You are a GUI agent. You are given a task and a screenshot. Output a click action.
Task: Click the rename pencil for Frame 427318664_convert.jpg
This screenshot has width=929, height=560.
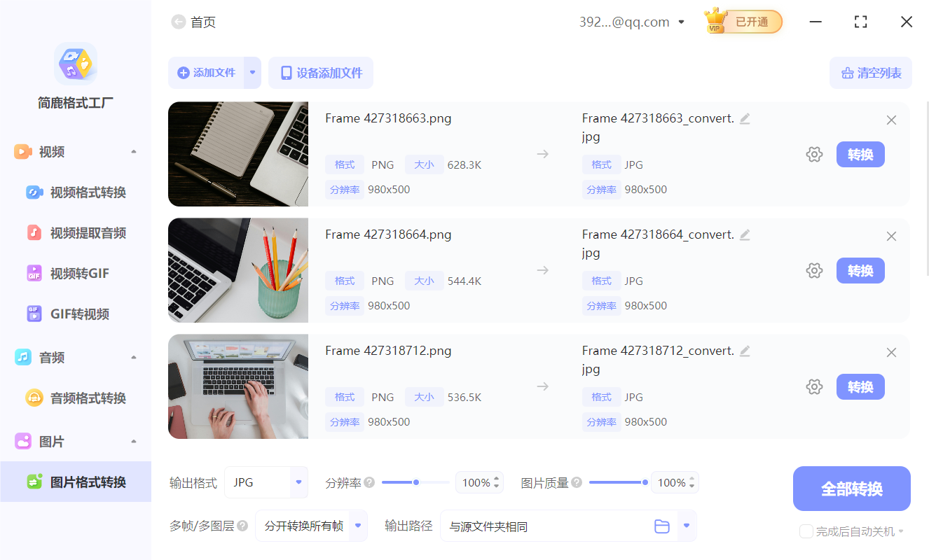tap(744, 234)
